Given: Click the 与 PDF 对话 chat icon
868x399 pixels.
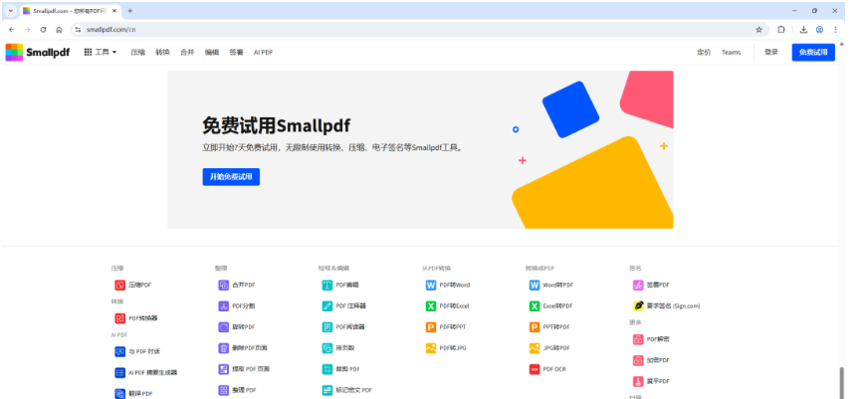Looking at the screenshot, I should pos(119,351).
